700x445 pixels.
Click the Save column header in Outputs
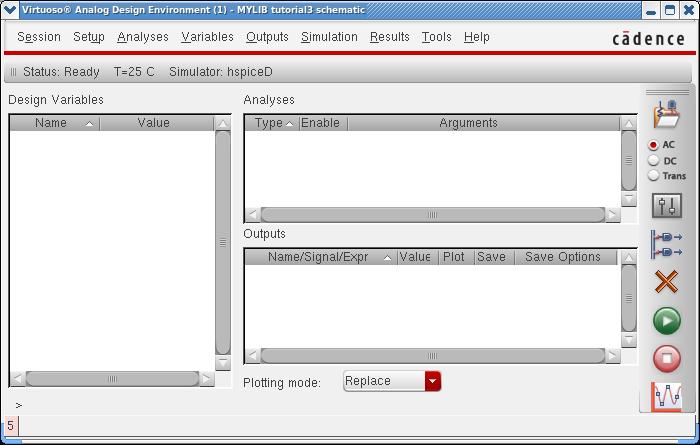coord(494,257)
